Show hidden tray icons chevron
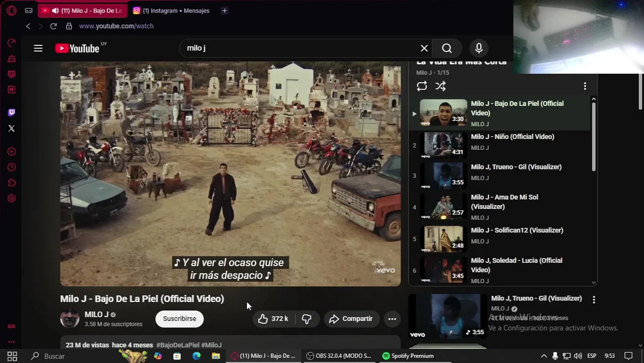 coord(544,356)
